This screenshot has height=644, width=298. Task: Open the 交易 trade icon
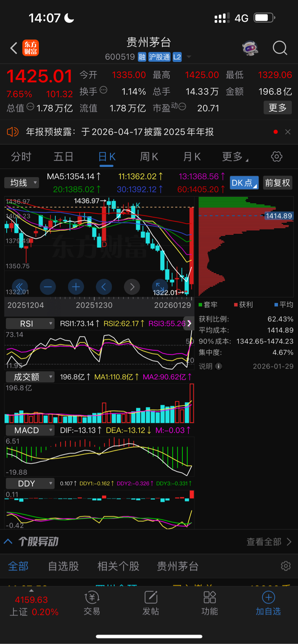[x=92, y=603]
